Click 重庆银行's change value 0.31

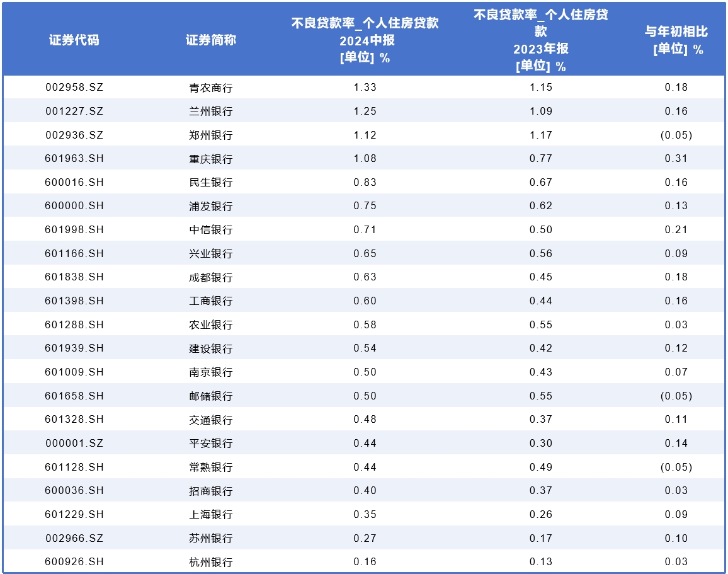coord(676,158)
